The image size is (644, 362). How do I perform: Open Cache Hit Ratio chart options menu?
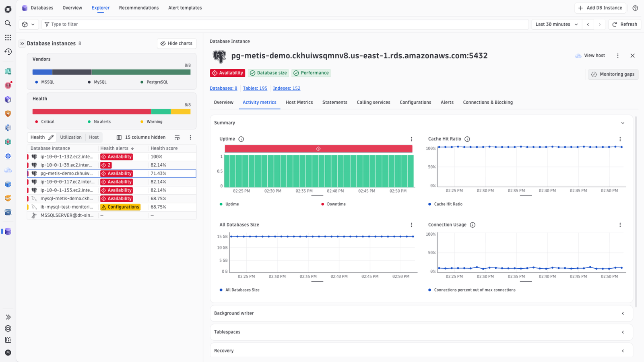point(620,139)
